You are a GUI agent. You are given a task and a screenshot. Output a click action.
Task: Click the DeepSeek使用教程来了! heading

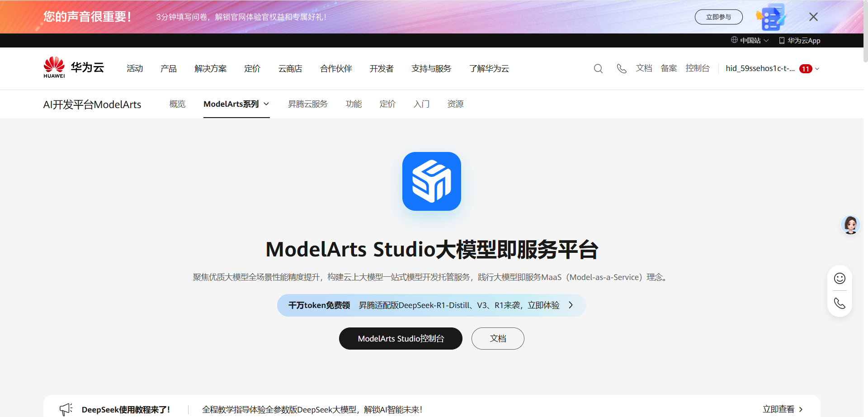[126, 410]
